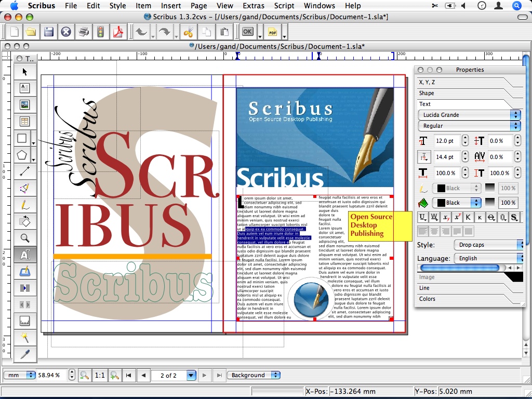This screenshot has width=532, height=399.
Task: Select the Bezier curve tool
Action: (x=24, y=188)
